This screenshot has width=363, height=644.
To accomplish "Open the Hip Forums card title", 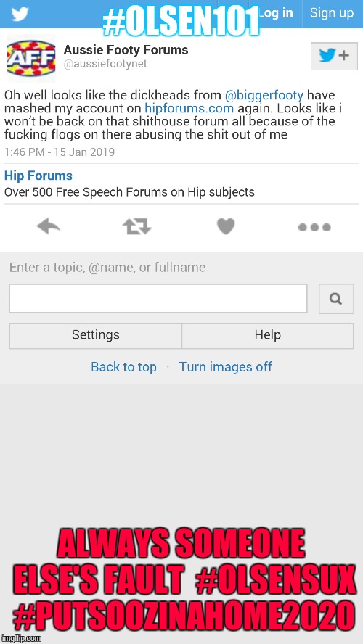I will (38, 176).
